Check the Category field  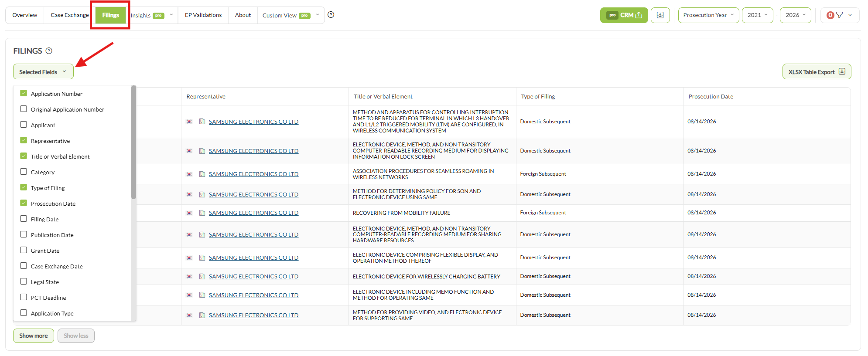point(24,172)
